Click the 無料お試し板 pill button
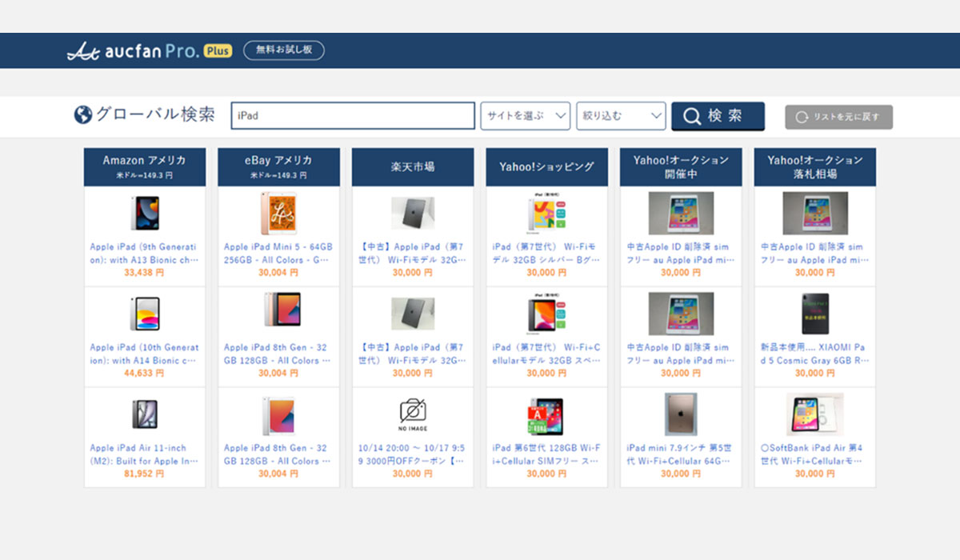The height and width of the screenshot is (560, 960). pyautogui.click(x=284, y=50)
